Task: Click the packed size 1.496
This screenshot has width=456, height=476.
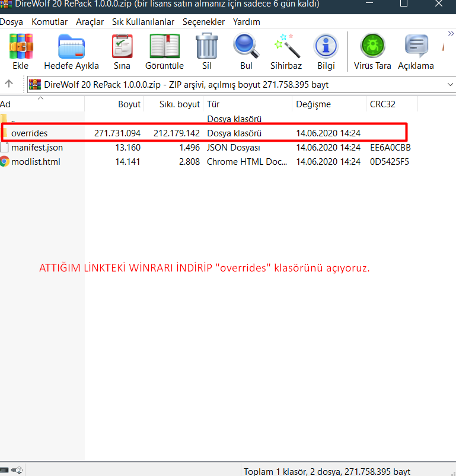Action: tap(189, 148)
